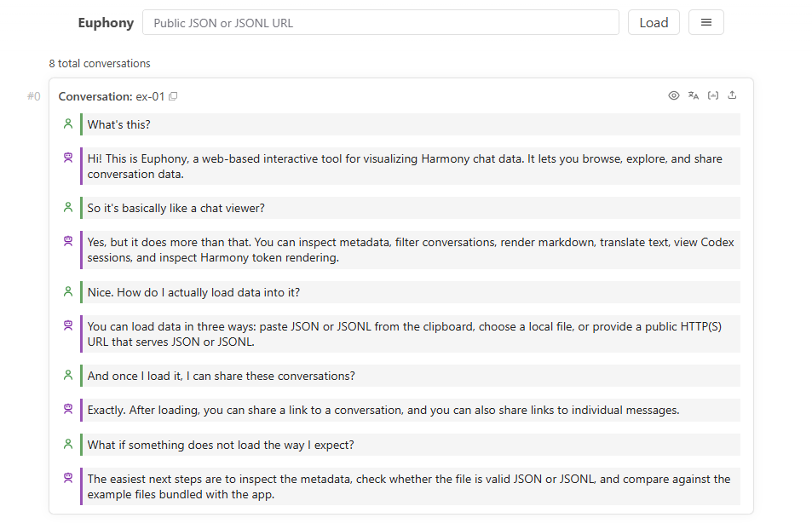Click the Euphony title in the header
The image size is (812, 529).
click(x=106, y=23)
